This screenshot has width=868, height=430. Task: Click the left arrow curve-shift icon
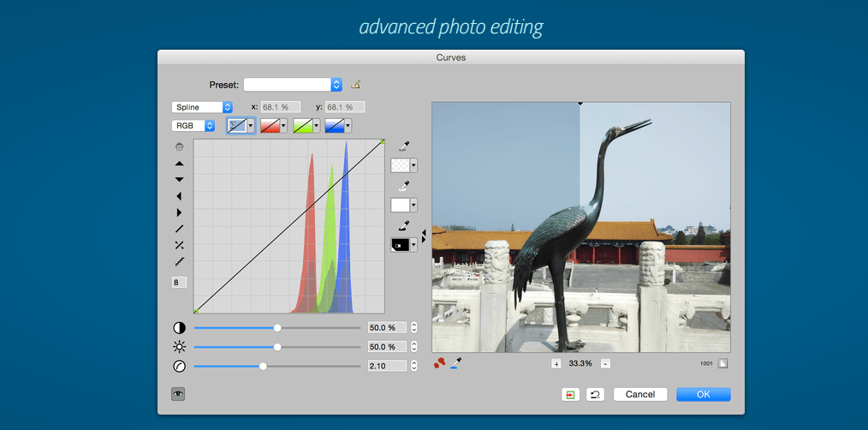(x=179, y=196)
